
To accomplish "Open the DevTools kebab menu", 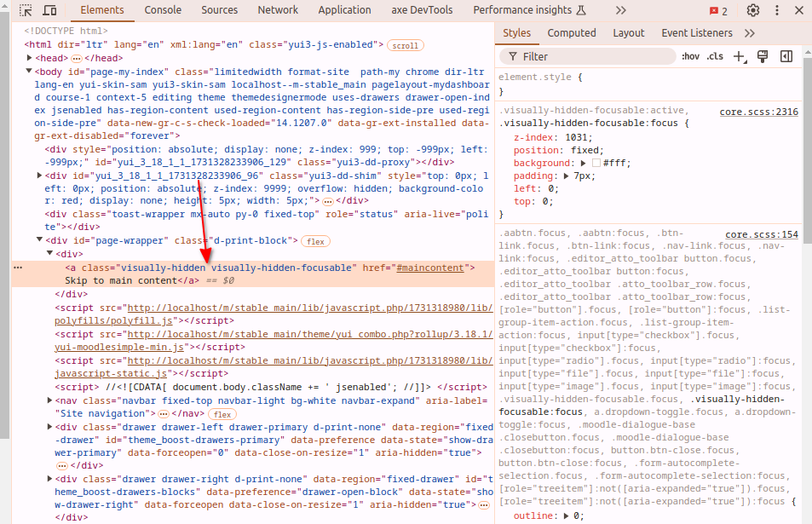I will click(777, 10).
